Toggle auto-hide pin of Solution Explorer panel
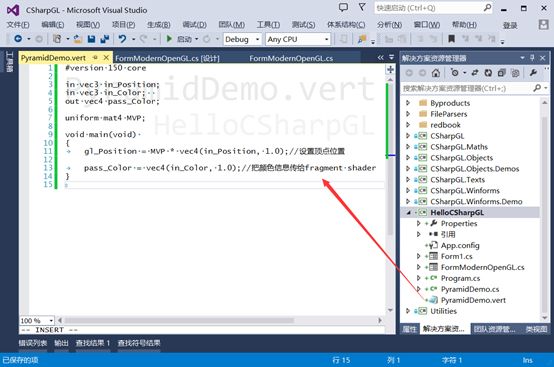 pyautogui.click(x=532, y=58)
